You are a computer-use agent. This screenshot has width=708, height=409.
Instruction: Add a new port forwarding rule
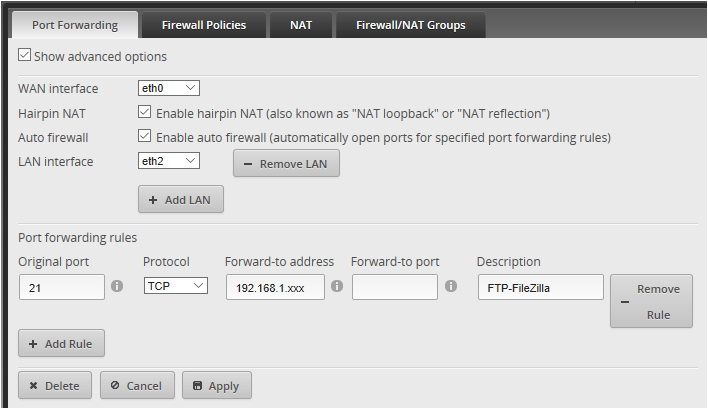pyautogui.click(x=61, y=344)
